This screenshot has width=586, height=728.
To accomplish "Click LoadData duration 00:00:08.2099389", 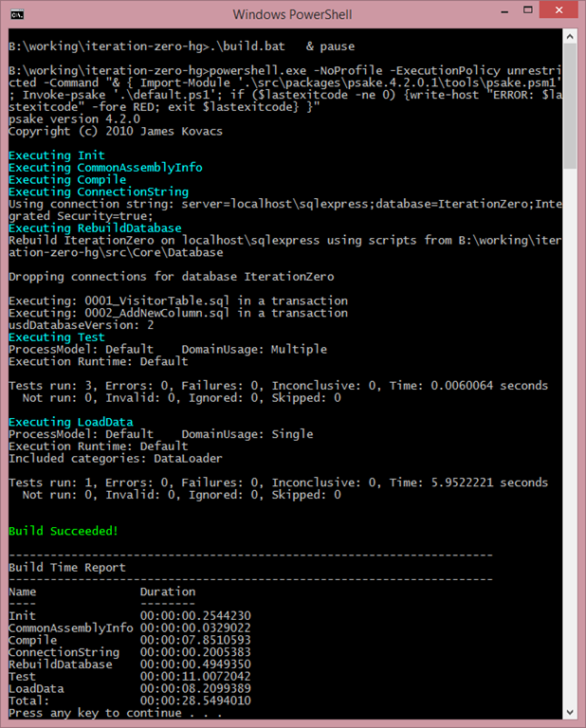I will pos(195,688).
